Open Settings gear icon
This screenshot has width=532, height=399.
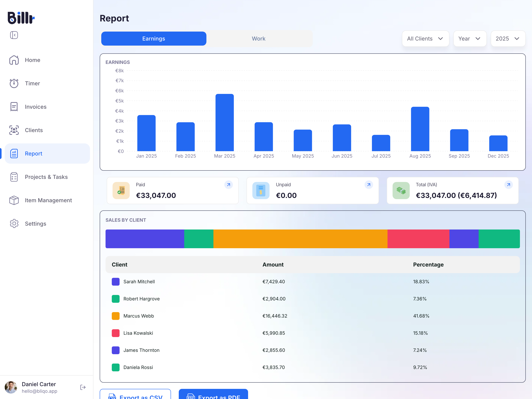pyautogui.click(x=14, y=224)
